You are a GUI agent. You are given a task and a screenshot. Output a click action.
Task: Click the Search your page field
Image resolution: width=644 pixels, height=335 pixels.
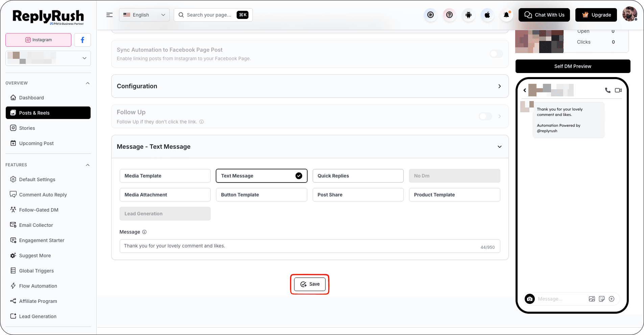pyautogui.click(x=213, y=15)
